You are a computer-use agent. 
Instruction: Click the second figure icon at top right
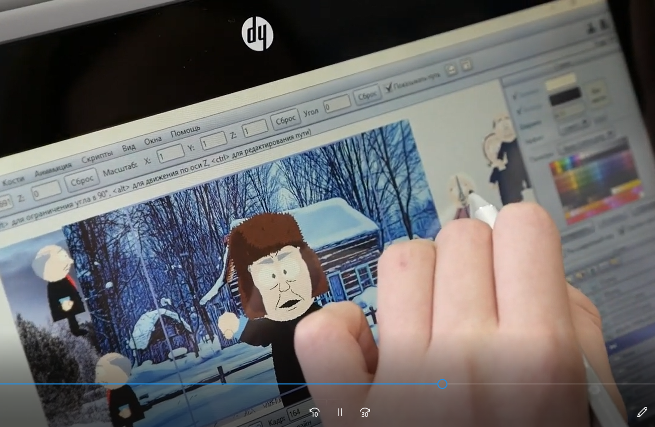pos(605,24)
